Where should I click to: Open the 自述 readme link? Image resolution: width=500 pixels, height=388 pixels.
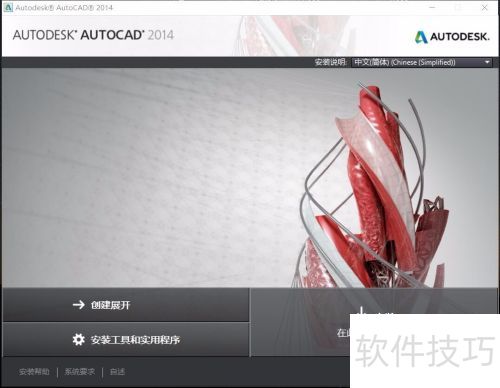[x=117, y=372]
